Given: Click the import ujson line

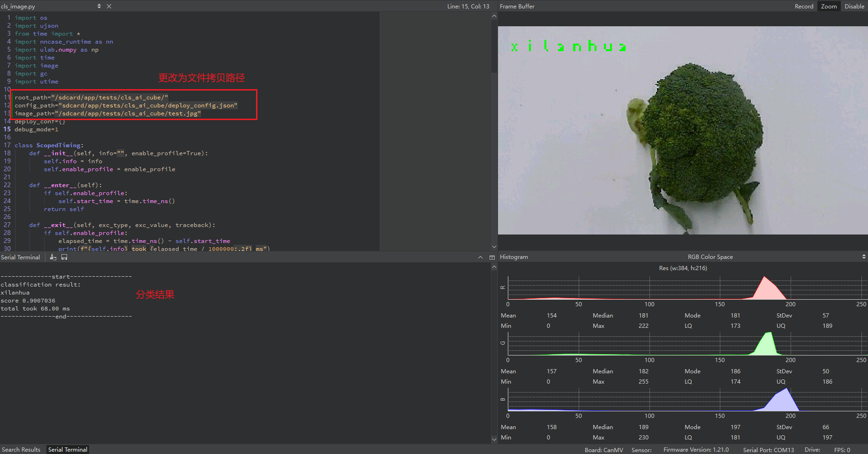Looking at the screenshot, I should pos(36,26).
